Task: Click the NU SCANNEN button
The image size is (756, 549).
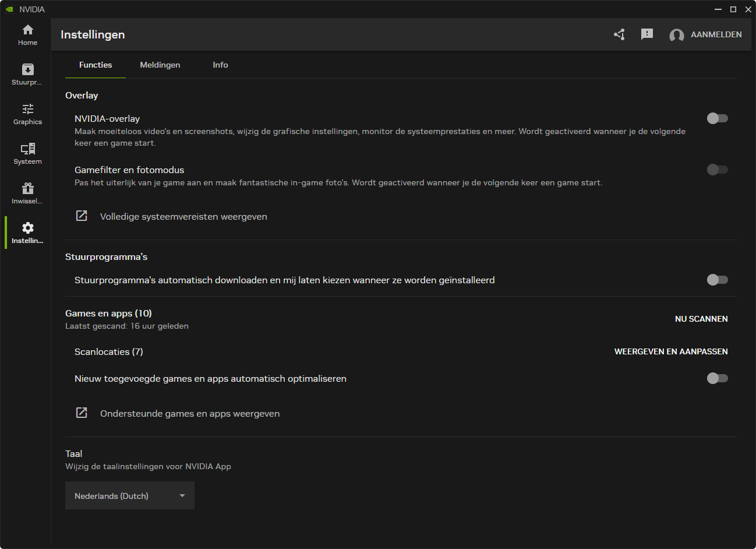Action: click(x=701, y=319)
